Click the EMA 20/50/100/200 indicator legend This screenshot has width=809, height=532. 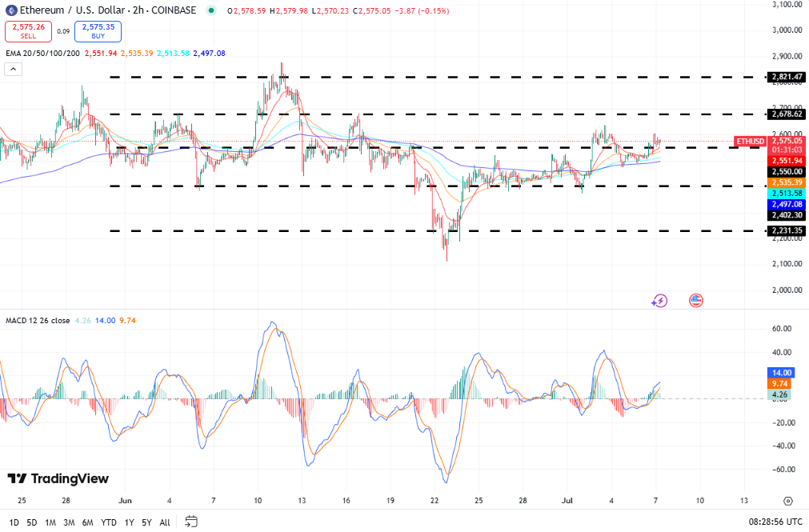click(x=43, y=53)
